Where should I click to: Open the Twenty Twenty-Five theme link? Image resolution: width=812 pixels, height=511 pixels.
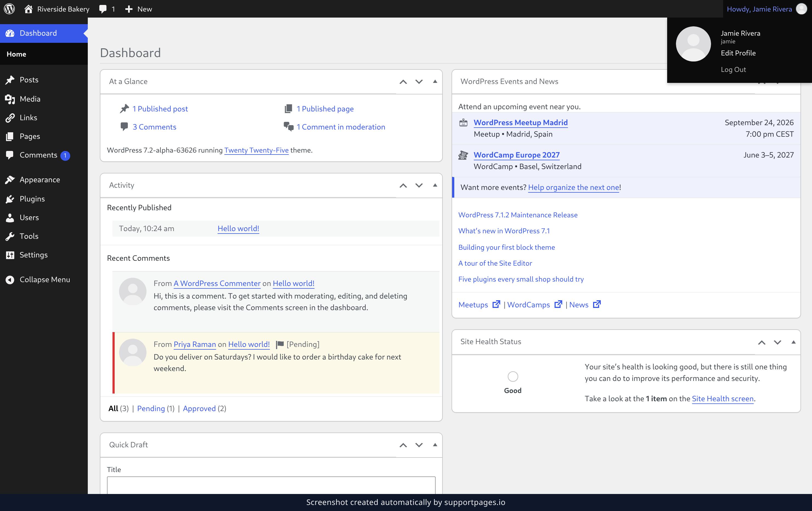click(x=256, y=150)
